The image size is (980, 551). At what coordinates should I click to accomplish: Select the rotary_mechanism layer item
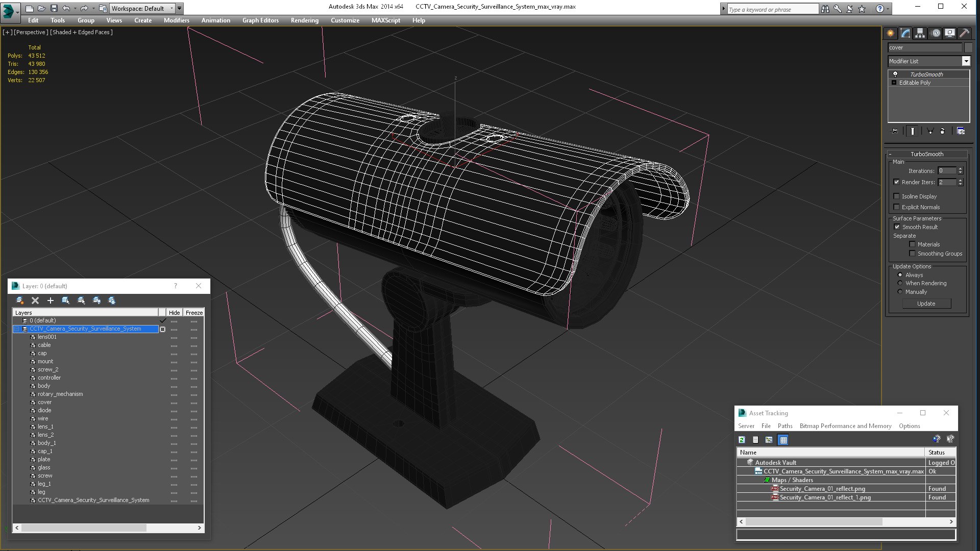coord(60,394)
